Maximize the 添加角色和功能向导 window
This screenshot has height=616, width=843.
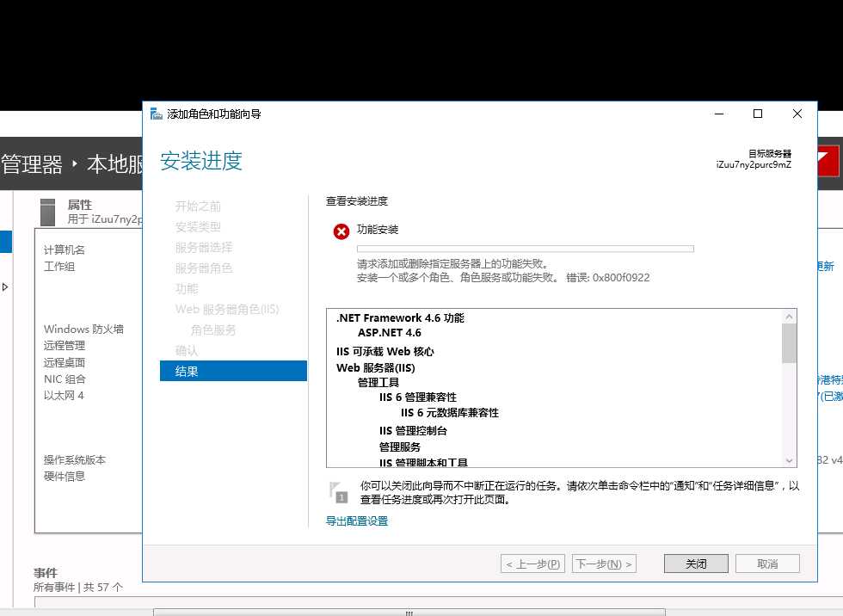(758, 114)
